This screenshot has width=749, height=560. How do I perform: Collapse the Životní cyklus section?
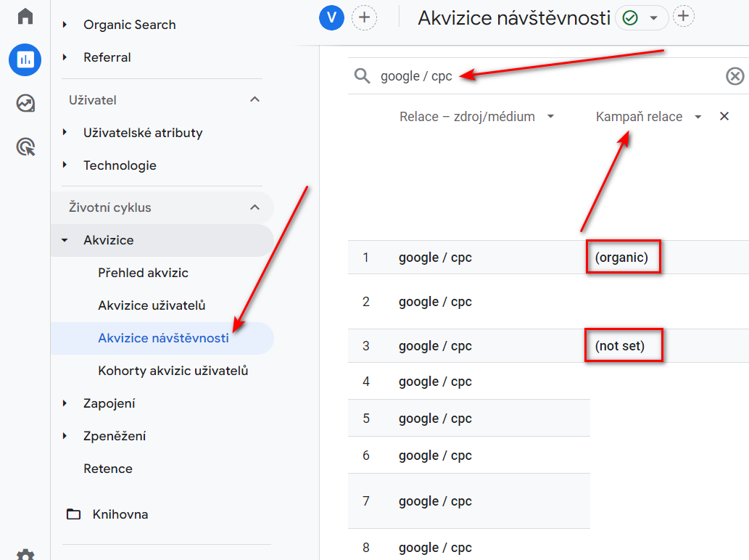(x=255, y=207)
